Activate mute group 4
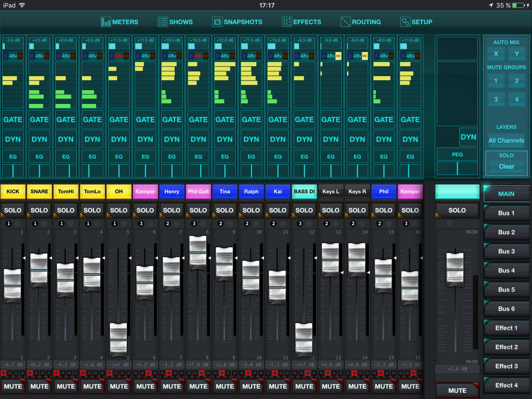This screenshot has width=532, height=399. point(517,99)
